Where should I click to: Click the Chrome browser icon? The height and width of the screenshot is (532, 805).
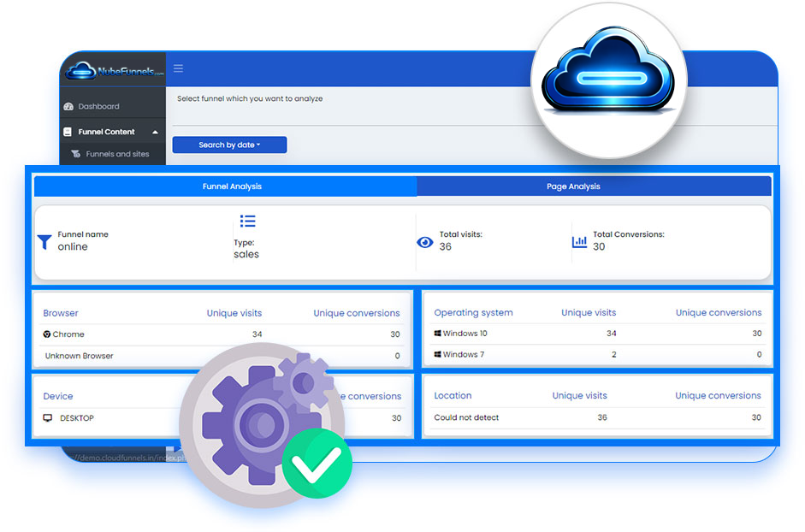tap(47, 334)
